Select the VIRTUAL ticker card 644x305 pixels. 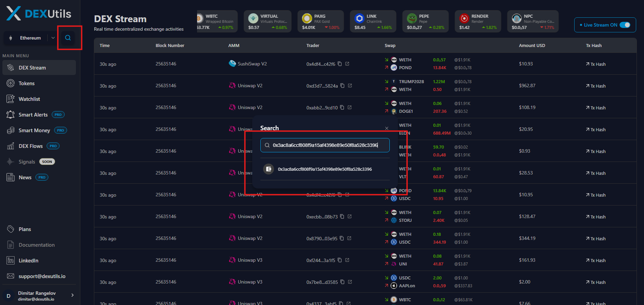(x=268, y=21)
